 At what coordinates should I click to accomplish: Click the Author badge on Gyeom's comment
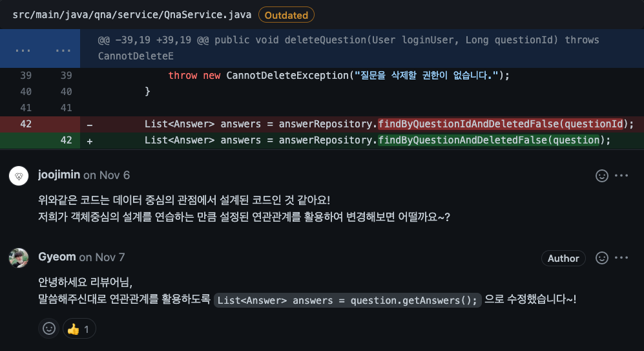[x=563, y=258]
